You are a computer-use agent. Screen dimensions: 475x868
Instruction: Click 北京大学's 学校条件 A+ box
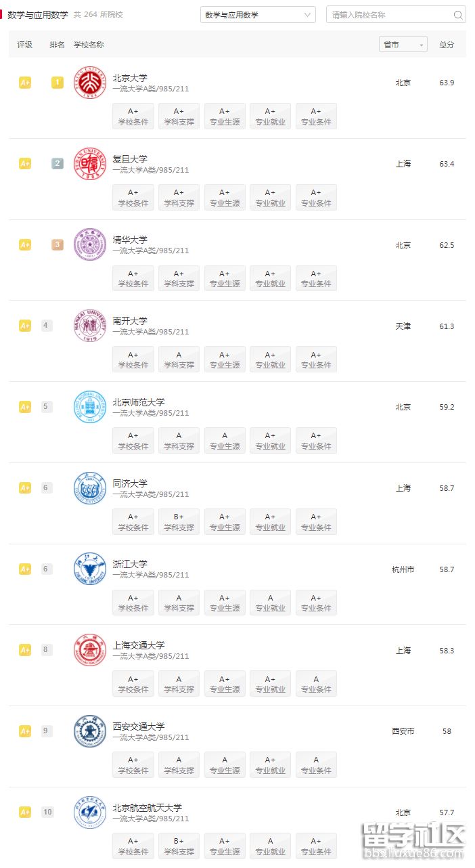tap(133, 116)
